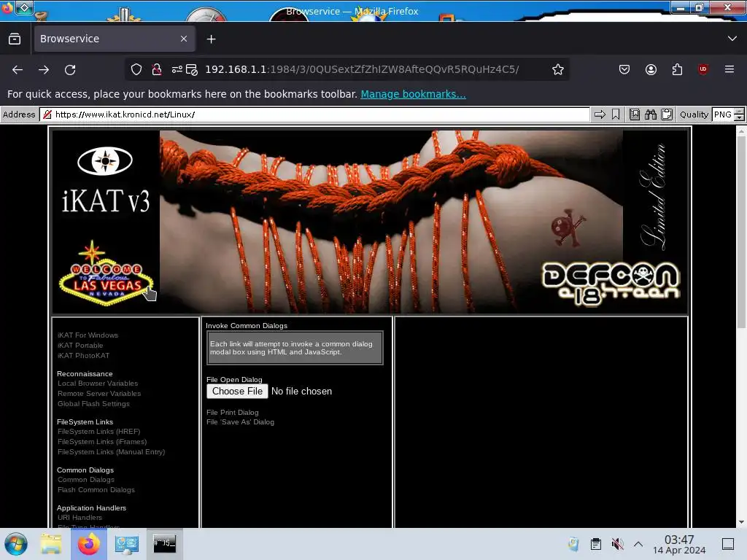
Task: Open Firefox hamburger application menu
Action: 729,69
